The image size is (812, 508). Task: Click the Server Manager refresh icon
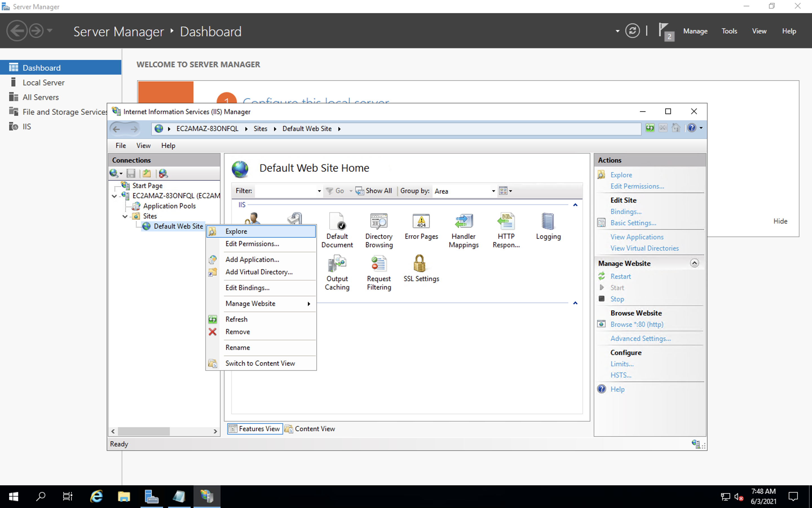(632, 31)
